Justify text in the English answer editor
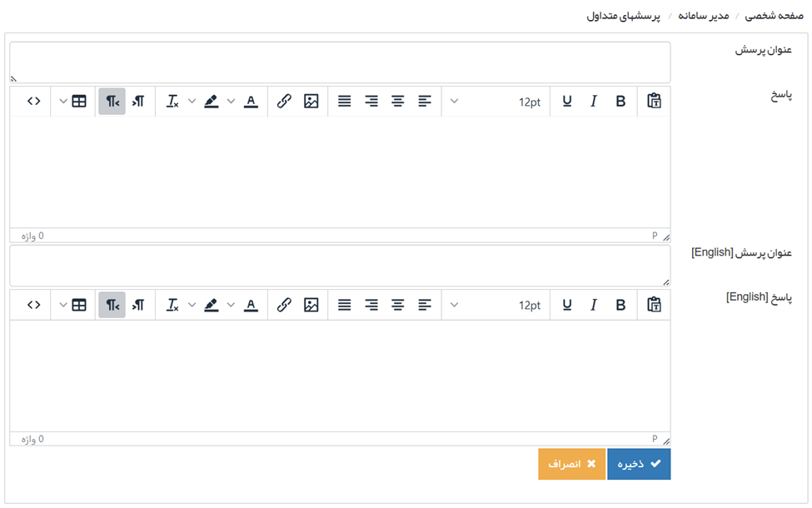 click(344, 306)
